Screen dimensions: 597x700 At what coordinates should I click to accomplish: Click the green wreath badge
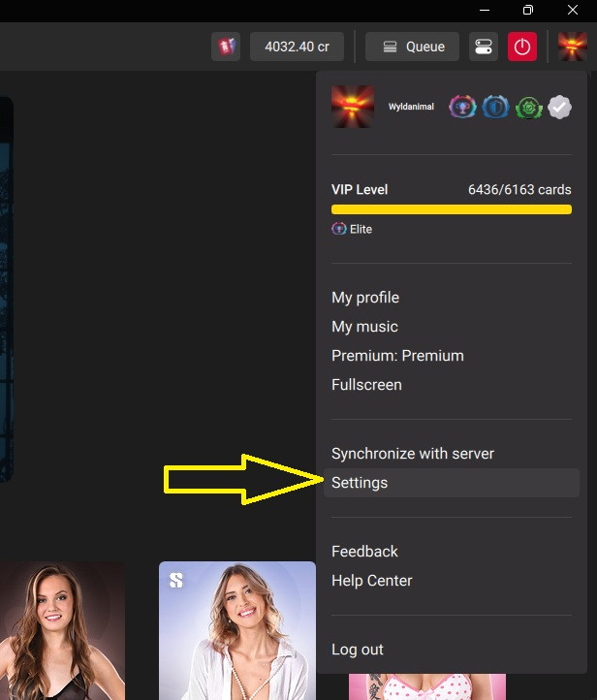[528, 107]
